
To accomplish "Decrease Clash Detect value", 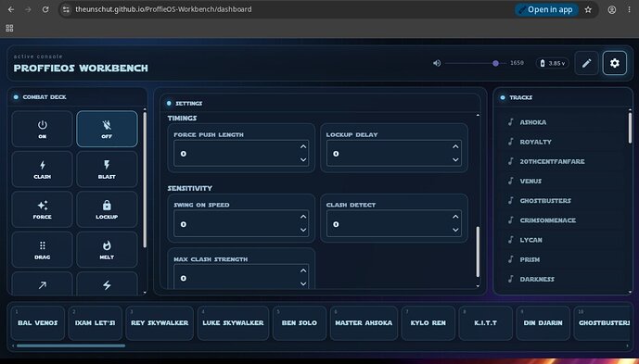I will (x=455, y=230).
